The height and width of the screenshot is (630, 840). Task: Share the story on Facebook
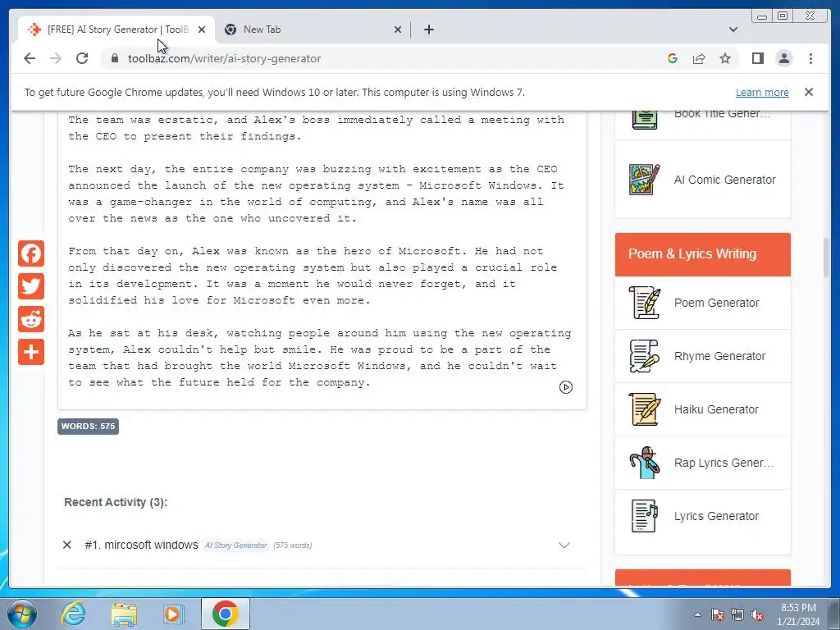coord(31,253)
